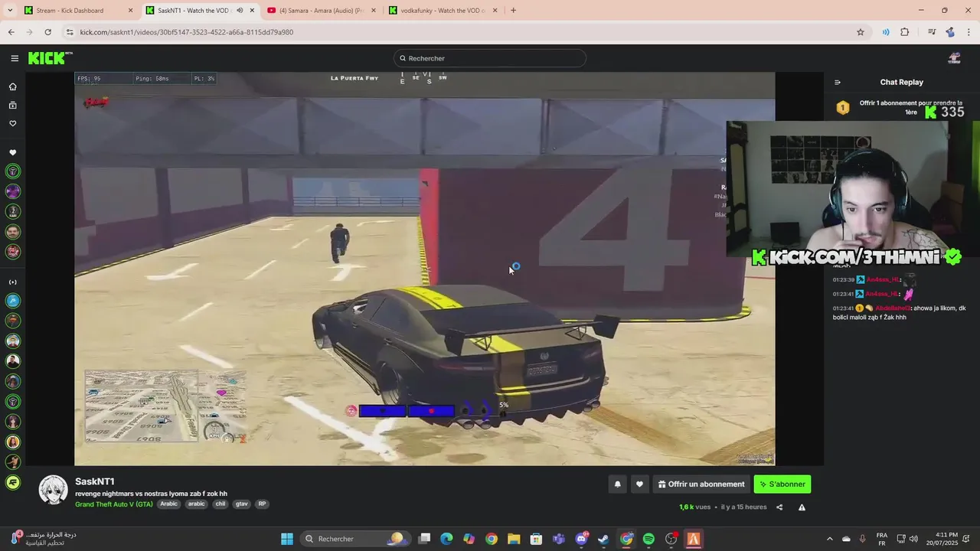Open the Kick sidebar hamburger menu

pyautogui.click(x=15, y=58)
